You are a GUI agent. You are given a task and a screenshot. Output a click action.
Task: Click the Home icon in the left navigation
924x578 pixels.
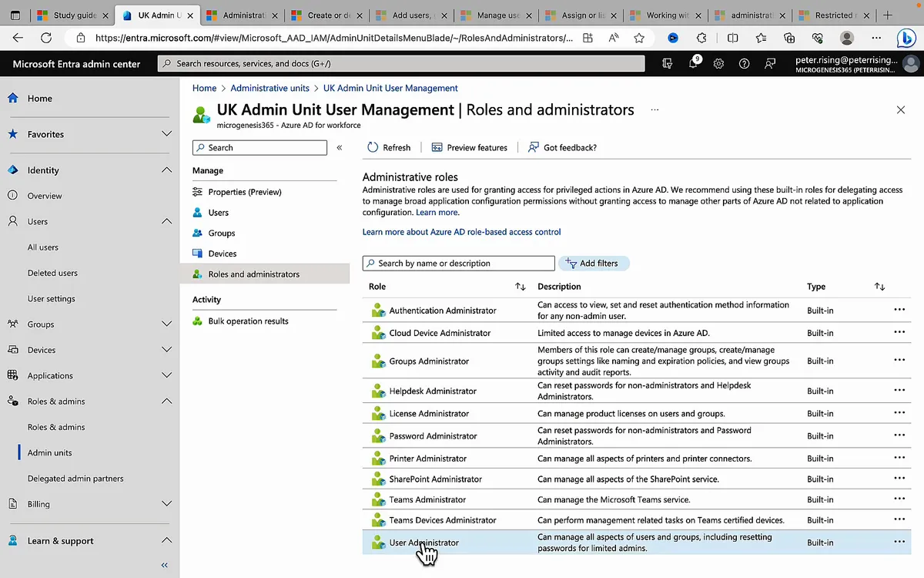13,98
